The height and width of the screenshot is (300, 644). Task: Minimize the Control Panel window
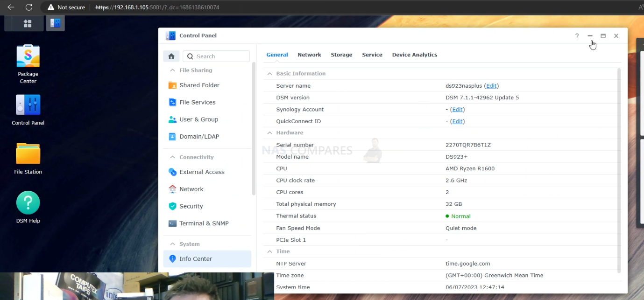click(x=590, y=36)
